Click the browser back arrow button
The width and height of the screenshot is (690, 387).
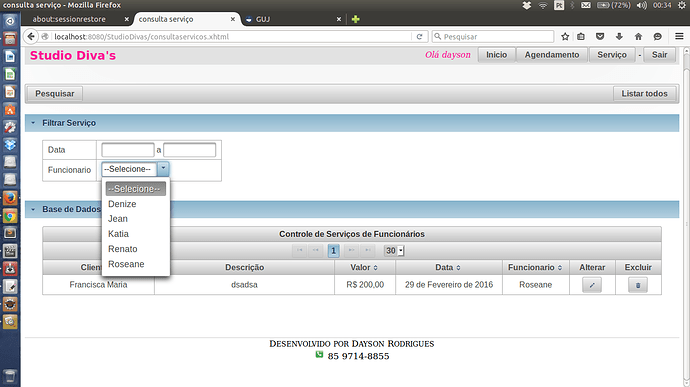[x=30, y=37]
